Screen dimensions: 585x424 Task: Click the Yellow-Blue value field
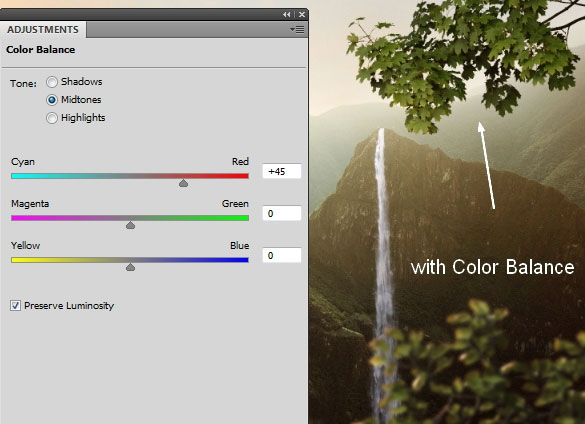click(282, 255)
